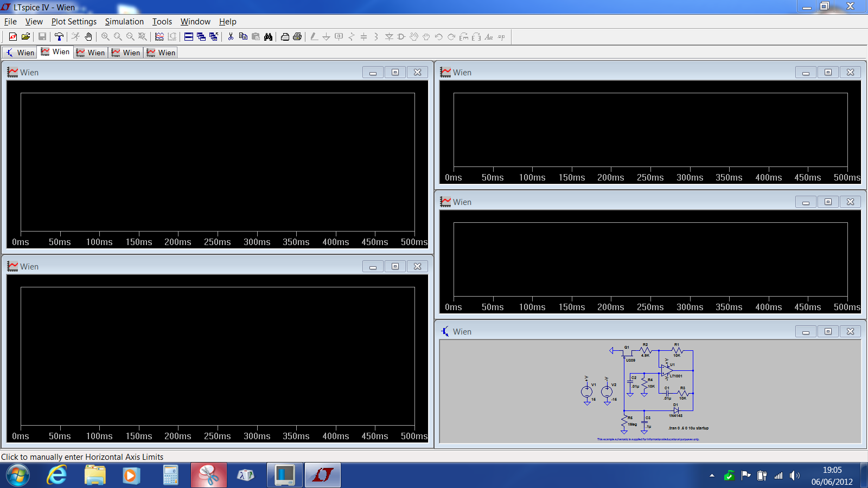The height and width of the screenshot is (488, 868).
Task: Click the volume speaker tray icon
Action: point(795,476)
